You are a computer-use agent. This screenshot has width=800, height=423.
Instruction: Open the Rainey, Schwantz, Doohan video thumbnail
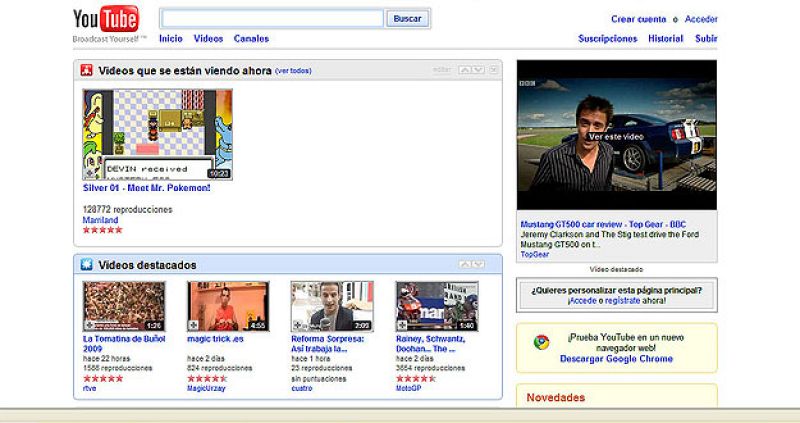point(437,306)
